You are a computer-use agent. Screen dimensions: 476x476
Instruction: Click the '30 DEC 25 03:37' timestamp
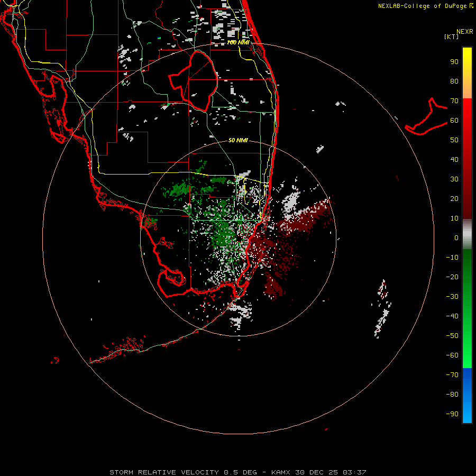click(x=331, y=472)
